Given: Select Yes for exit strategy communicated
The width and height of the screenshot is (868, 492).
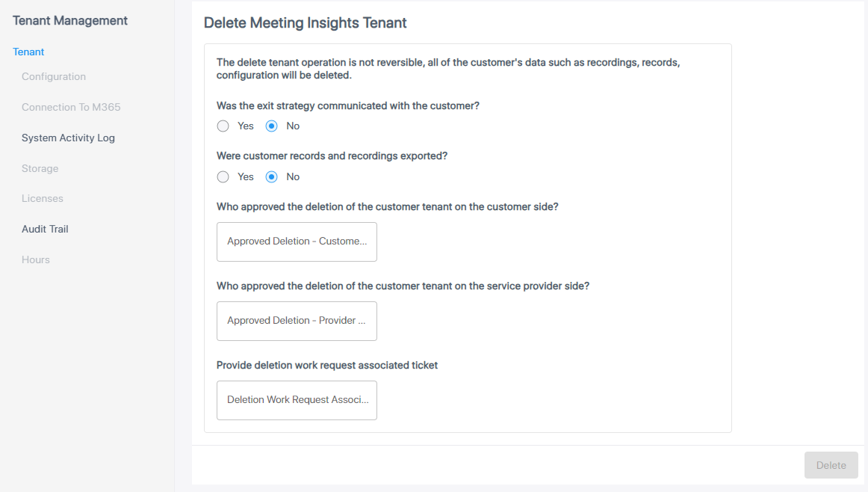Looking at the screenshot, I should [x=223, y=126].
